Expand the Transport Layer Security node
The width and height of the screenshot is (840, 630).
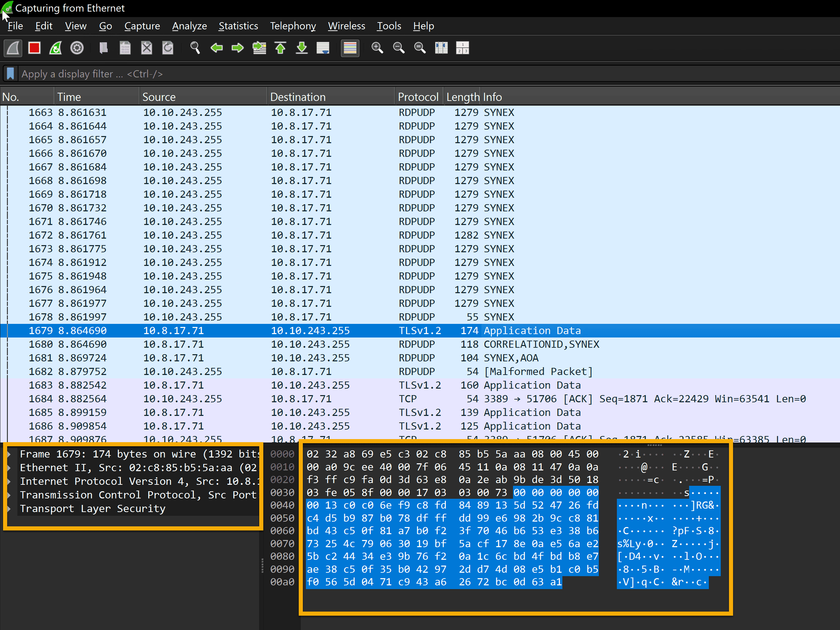pyautogui.click(x=10, y=509)
